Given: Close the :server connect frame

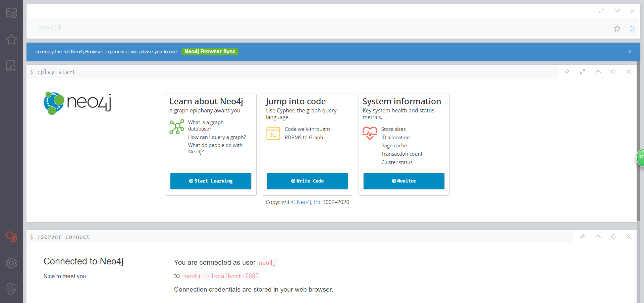Looking at the screenshot, I should [629, 237].
